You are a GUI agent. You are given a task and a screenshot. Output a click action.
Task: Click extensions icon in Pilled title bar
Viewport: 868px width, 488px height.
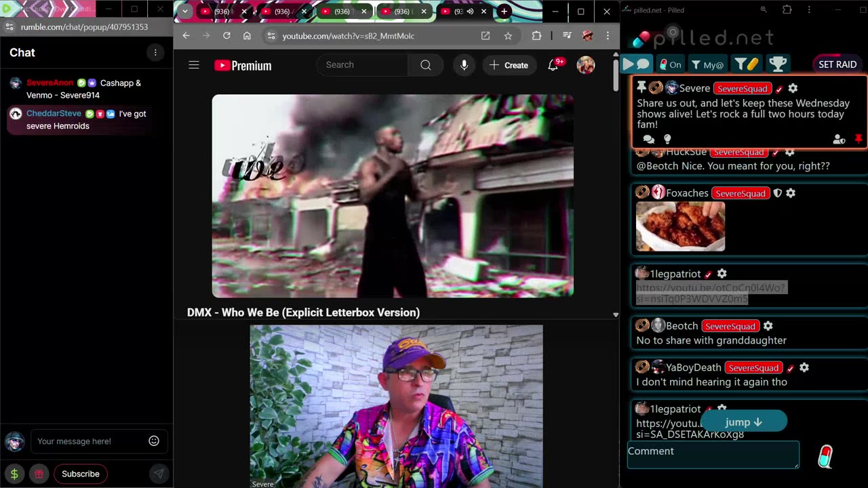pos(787,10)
